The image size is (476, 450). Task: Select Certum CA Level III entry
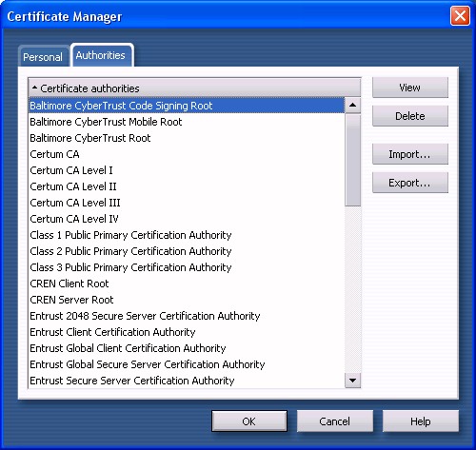click(x=187, y=203)
